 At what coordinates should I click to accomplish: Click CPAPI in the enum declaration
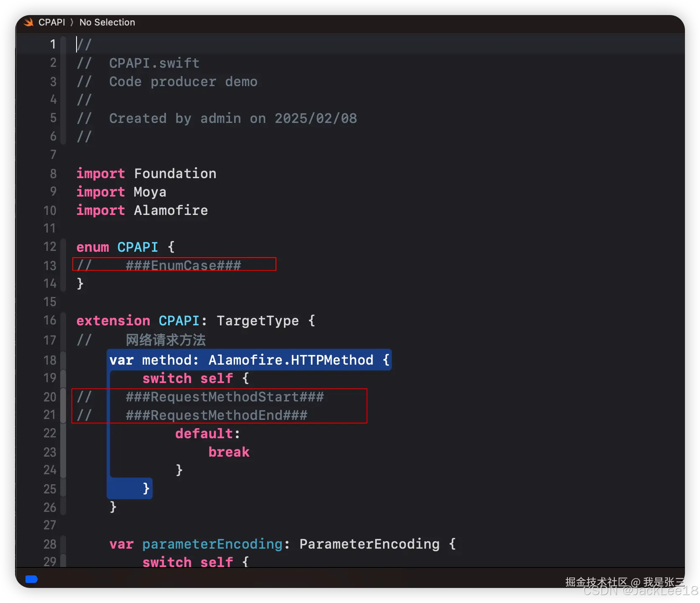point(138,247)
